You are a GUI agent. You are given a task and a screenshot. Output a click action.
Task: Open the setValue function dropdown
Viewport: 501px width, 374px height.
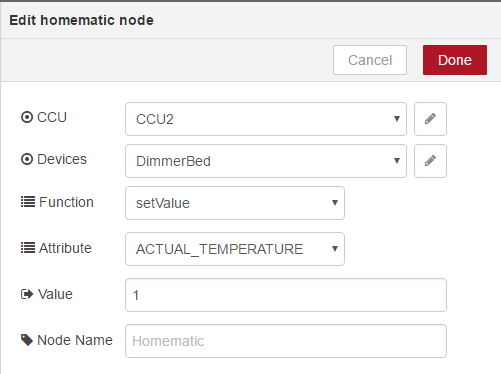point(235,203)
